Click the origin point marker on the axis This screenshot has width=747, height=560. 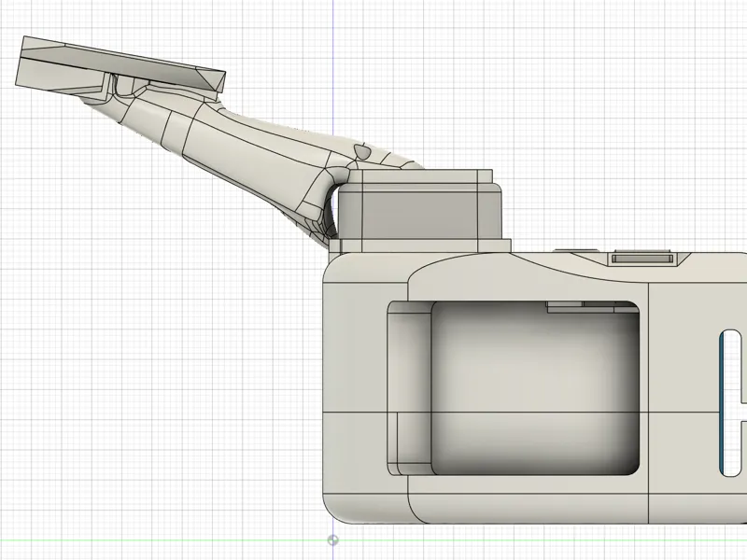pos(333,540)
